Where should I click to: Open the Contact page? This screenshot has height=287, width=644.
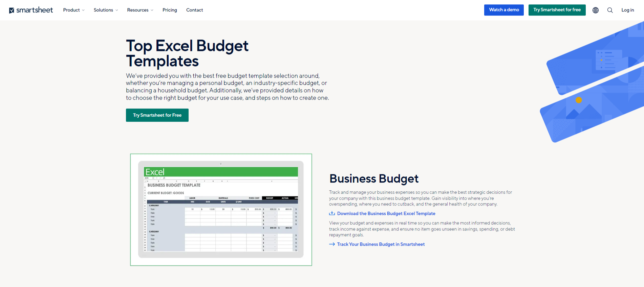tap(195, 10)
